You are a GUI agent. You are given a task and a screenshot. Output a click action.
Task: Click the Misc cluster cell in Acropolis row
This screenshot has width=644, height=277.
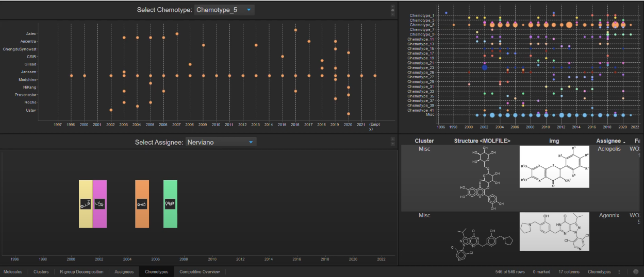(424, 149)
